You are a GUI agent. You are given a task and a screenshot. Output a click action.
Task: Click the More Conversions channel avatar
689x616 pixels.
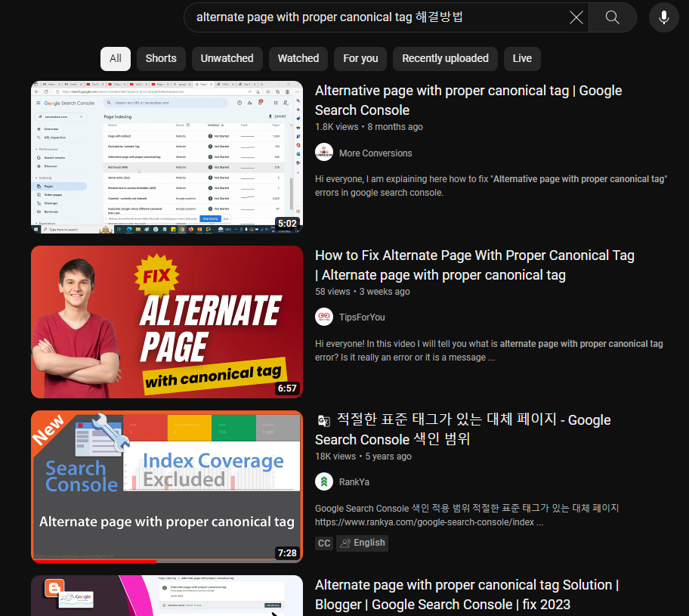(x=324, y=153)
